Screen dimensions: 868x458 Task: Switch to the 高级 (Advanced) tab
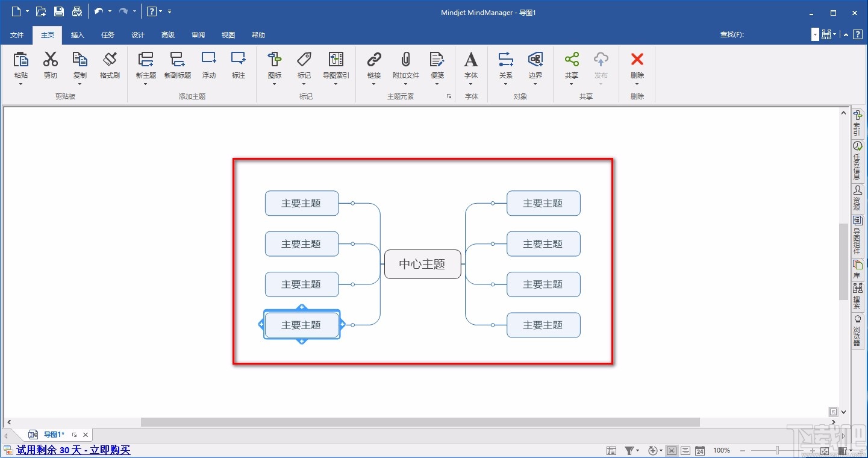(168, 35)
